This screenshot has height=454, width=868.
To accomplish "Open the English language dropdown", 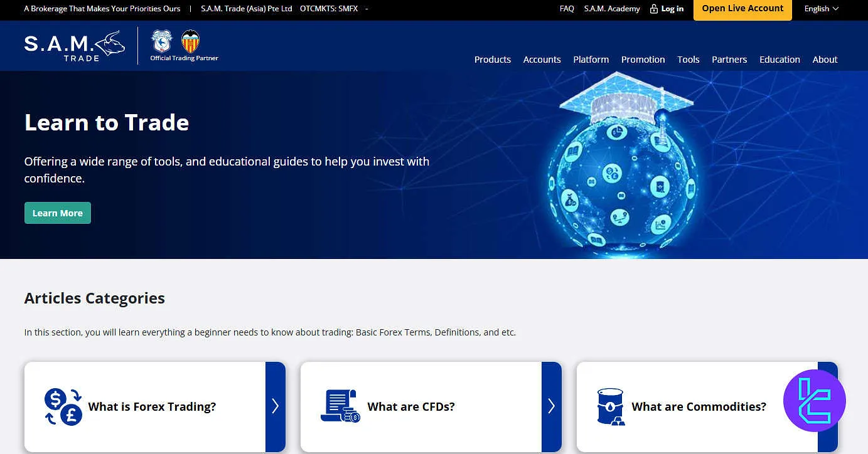I will [x=821, y=9].
